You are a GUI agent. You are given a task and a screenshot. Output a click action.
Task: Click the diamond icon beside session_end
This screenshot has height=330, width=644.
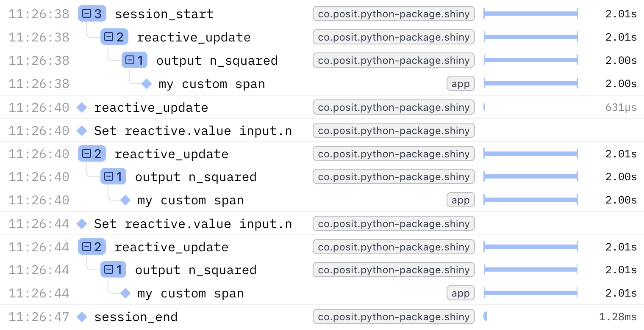82,317
